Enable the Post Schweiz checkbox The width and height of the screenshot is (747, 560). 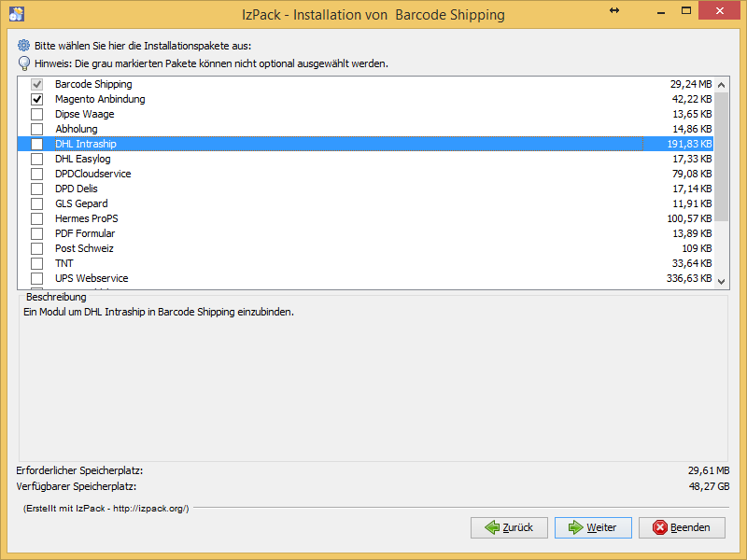[36, 248]
